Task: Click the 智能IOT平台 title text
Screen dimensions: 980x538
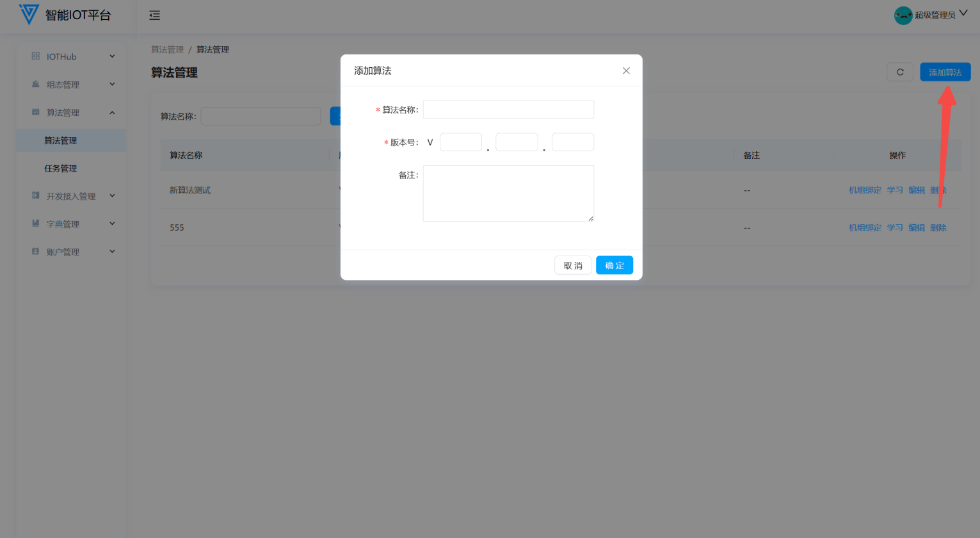Action: pos(78,15)
